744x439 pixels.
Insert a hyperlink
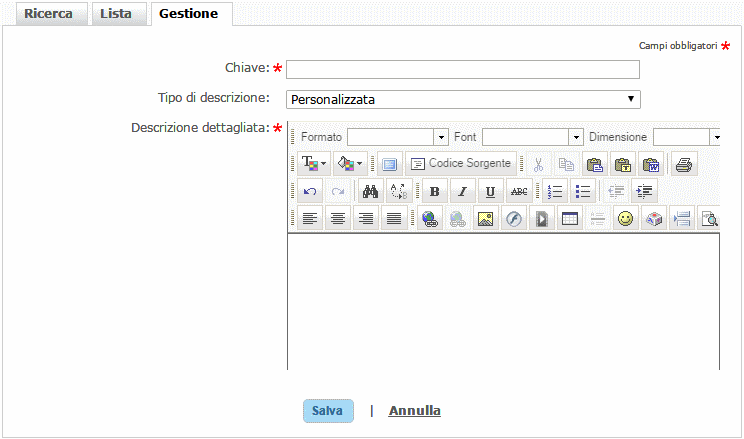(430, 218)
